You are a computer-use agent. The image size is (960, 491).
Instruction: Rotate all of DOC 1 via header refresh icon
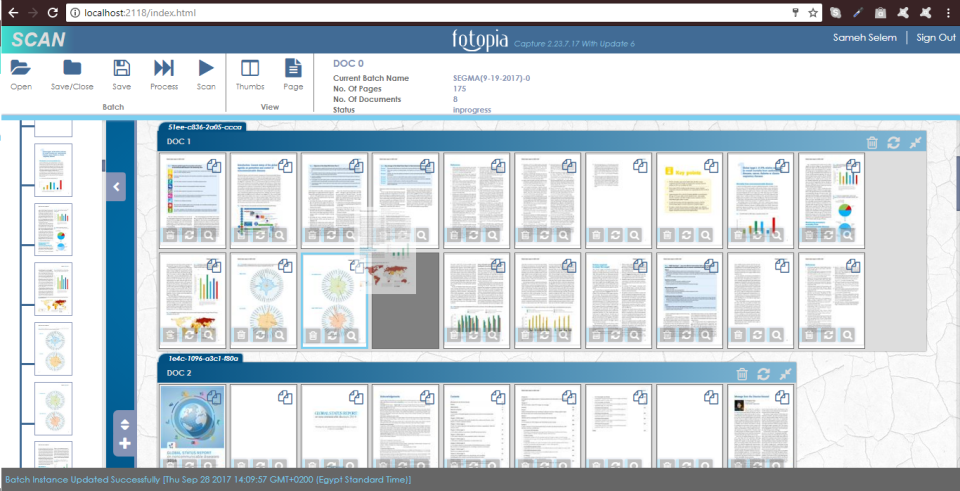(894, 143)
